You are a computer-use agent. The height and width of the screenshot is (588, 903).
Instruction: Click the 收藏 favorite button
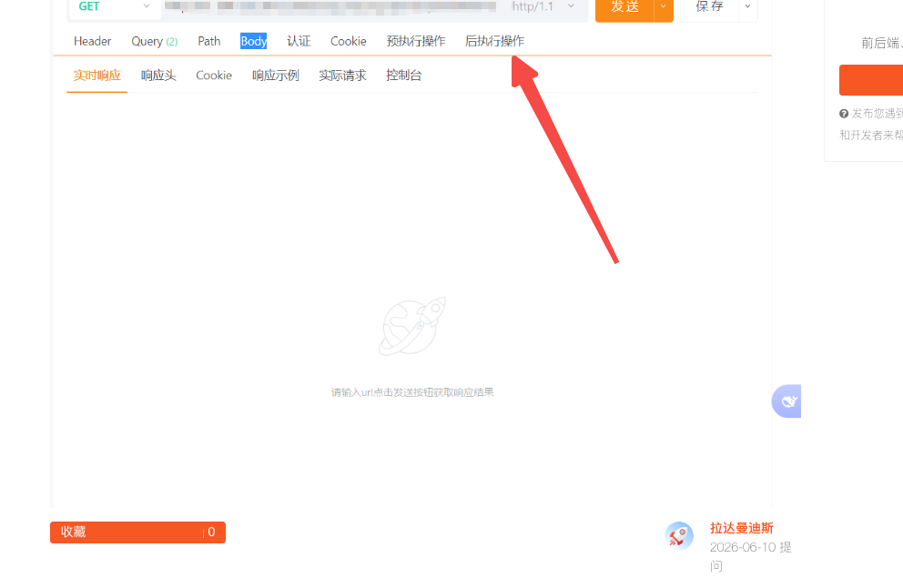coord(137,532)
